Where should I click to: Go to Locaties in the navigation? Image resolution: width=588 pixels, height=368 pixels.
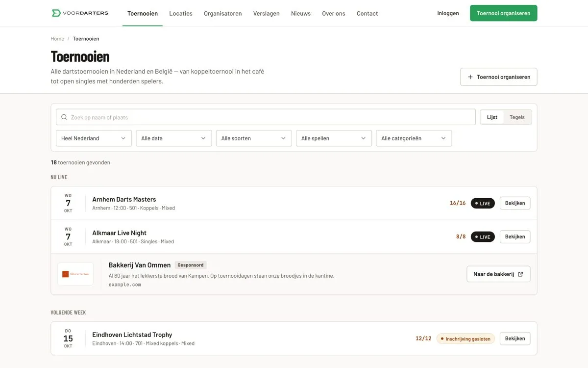[181, 13]
